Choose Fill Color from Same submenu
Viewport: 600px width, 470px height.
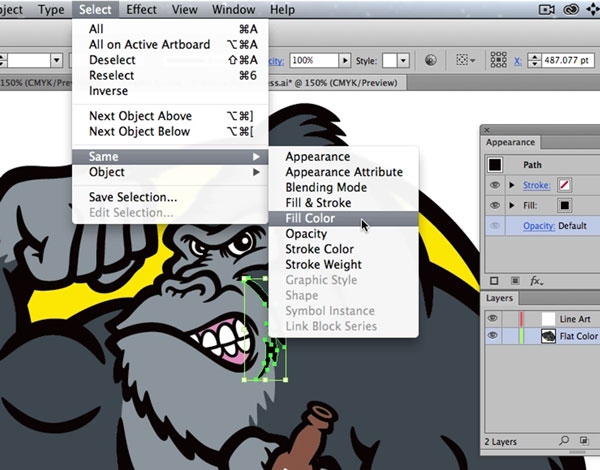tap(310, 218)
